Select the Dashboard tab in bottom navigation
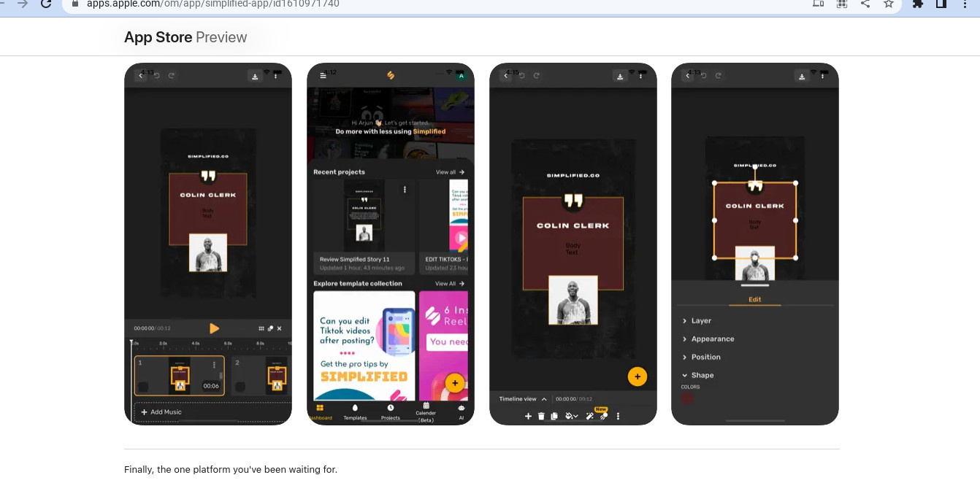980x483 pixels. click(319, 412)
